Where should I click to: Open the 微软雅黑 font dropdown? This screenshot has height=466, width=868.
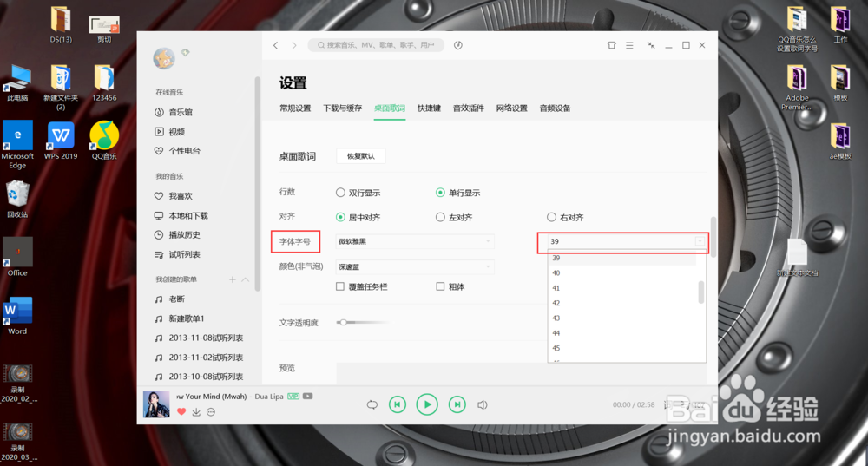(415, 241)
